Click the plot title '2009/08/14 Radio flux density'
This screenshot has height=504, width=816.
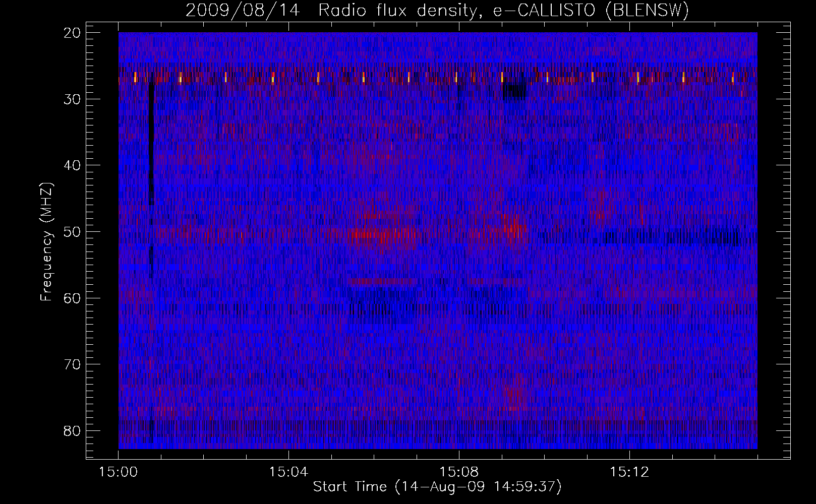click(x=437, y=11)
